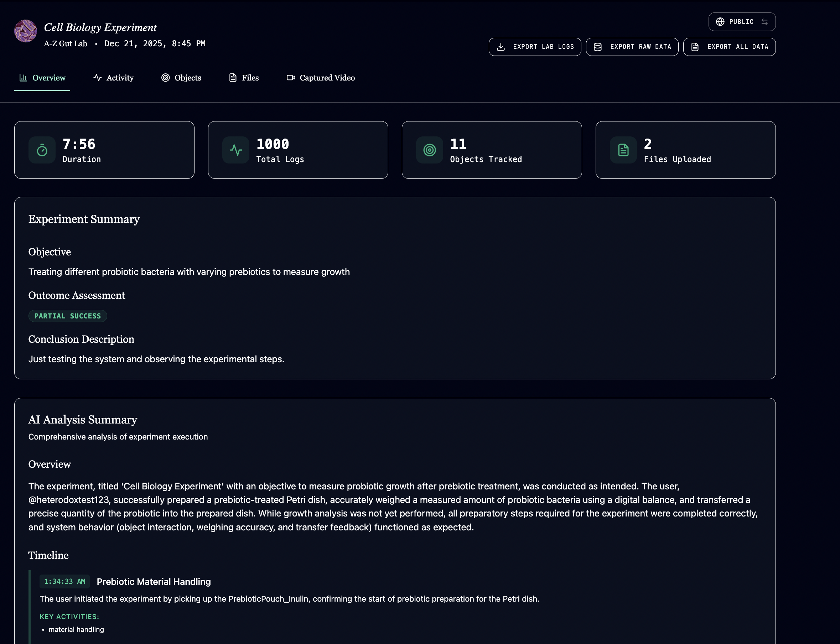The height and width of the screenshot is (644, 840).
Task: Click the pulse icon in Total Logs card
Action: [x=235, y=150]
